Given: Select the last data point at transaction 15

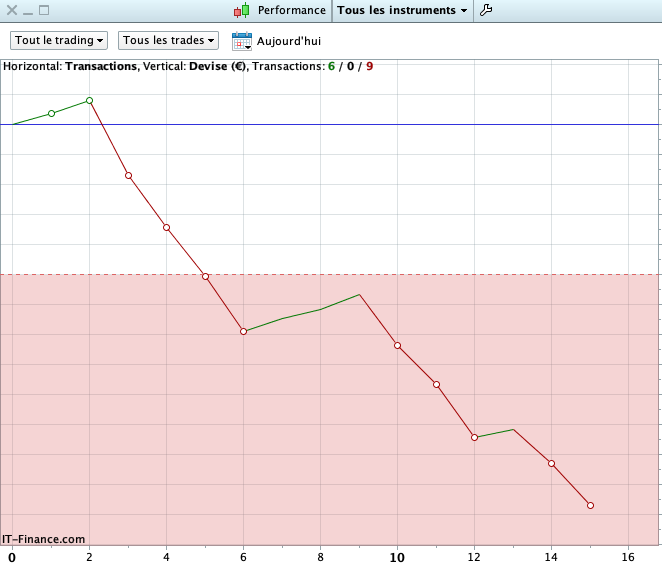Looking at the screenshot, I should (x=591, y=505).
